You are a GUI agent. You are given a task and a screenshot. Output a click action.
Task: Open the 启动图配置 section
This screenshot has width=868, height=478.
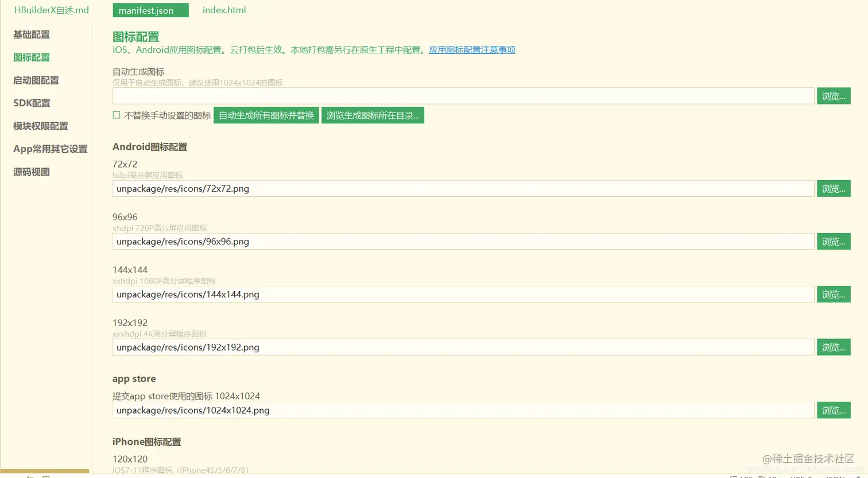pos(36,80)
